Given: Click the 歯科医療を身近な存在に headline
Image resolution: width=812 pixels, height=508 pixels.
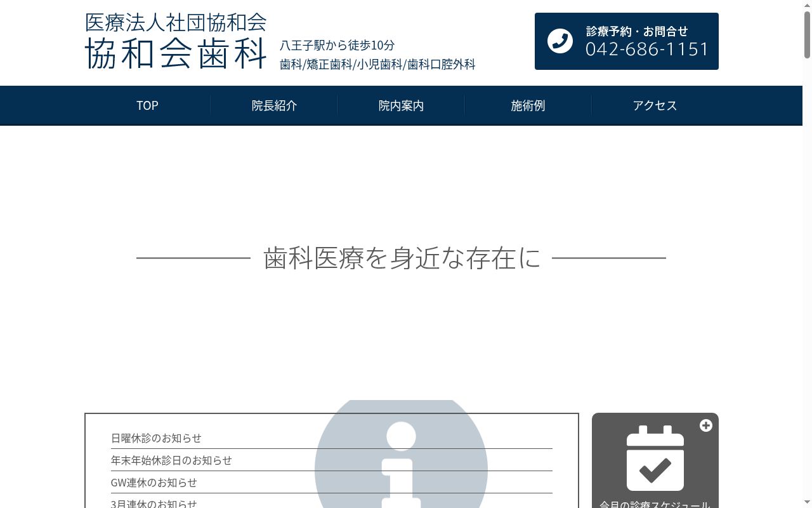Looking at the screenshot, I should pos(402,258).
